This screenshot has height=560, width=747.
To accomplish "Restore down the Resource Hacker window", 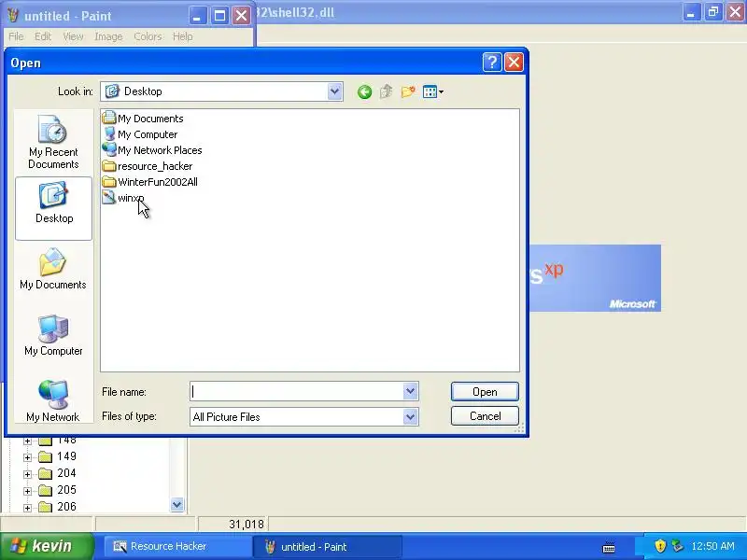I will (x=712, y=12).
